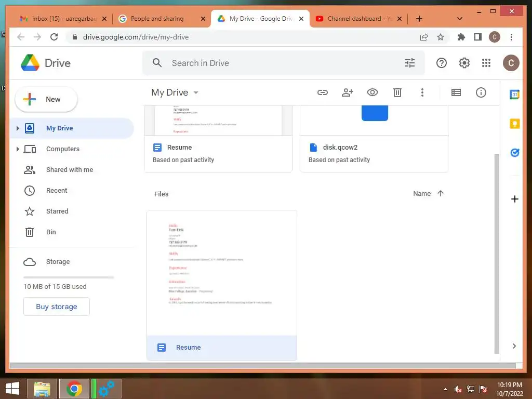Open Google Tasks side panel
Viewport: 532px width, 399px height.
[515, 153]
